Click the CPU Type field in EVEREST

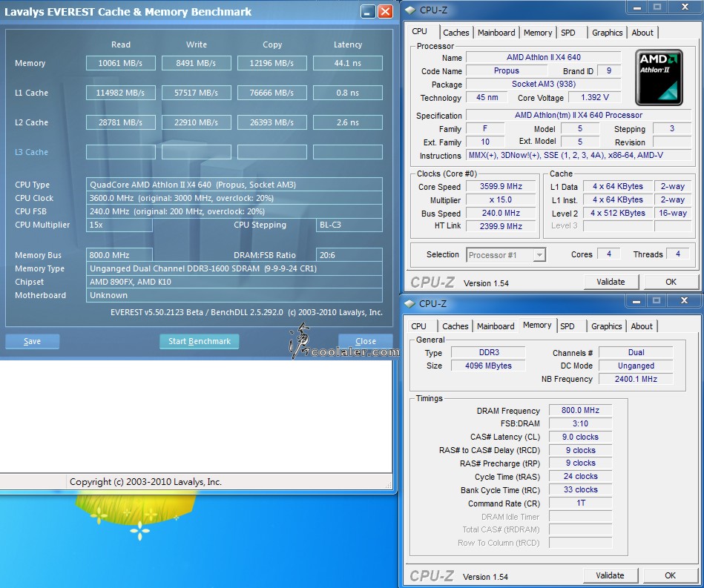234,185
